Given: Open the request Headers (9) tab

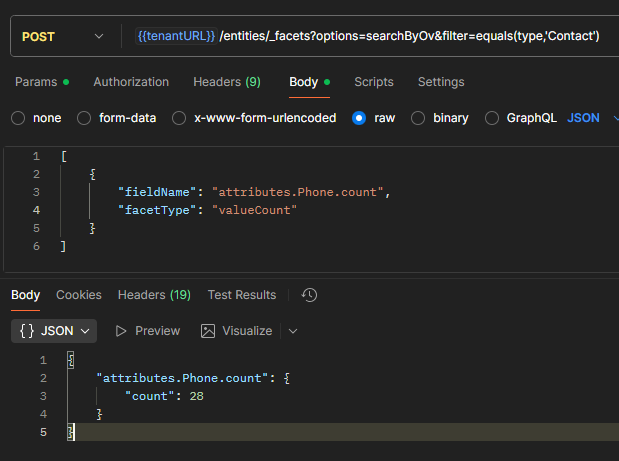Looking at the screenshot, I should pos(226,82).
